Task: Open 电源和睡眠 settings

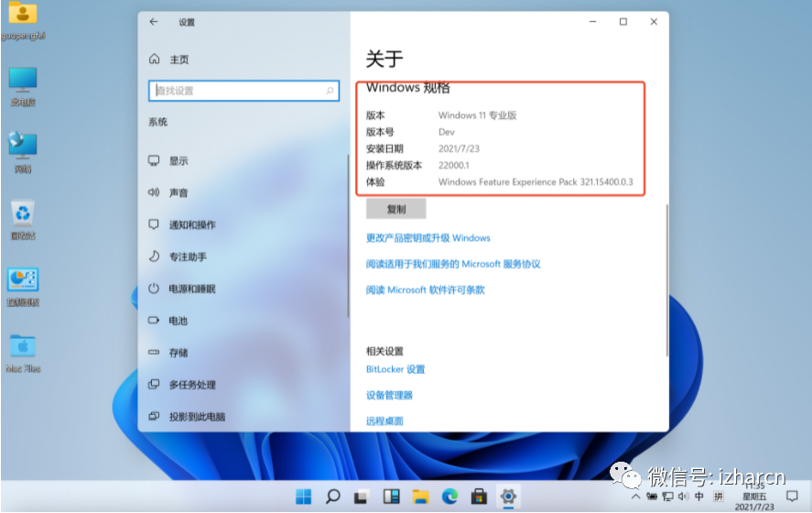Action: tap(182, 289)
